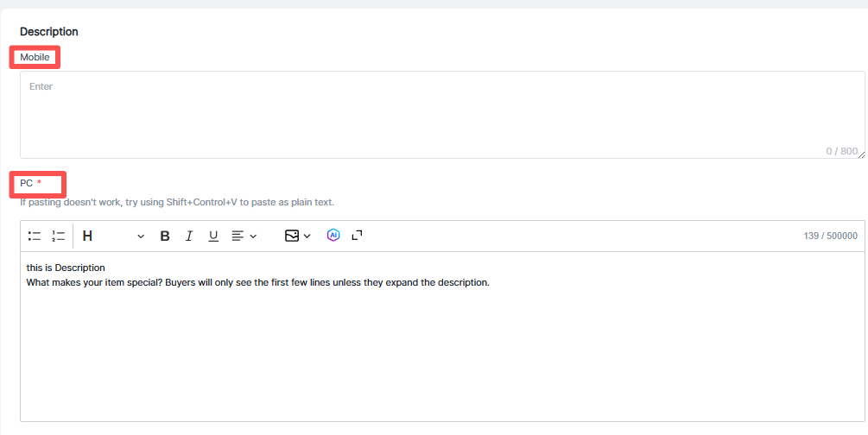Toggle bold formatting
Screen dimensions: 868x435
(165, 236)
